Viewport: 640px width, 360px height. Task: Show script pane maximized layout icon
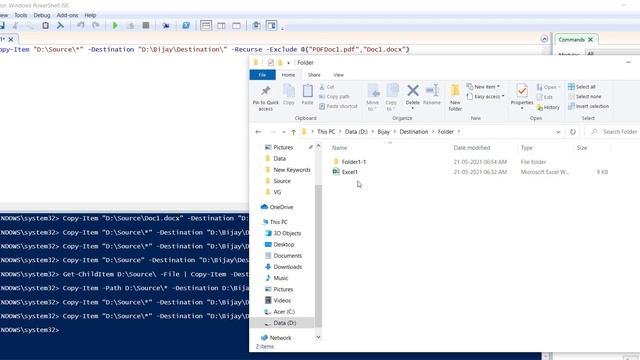[236, 25]
